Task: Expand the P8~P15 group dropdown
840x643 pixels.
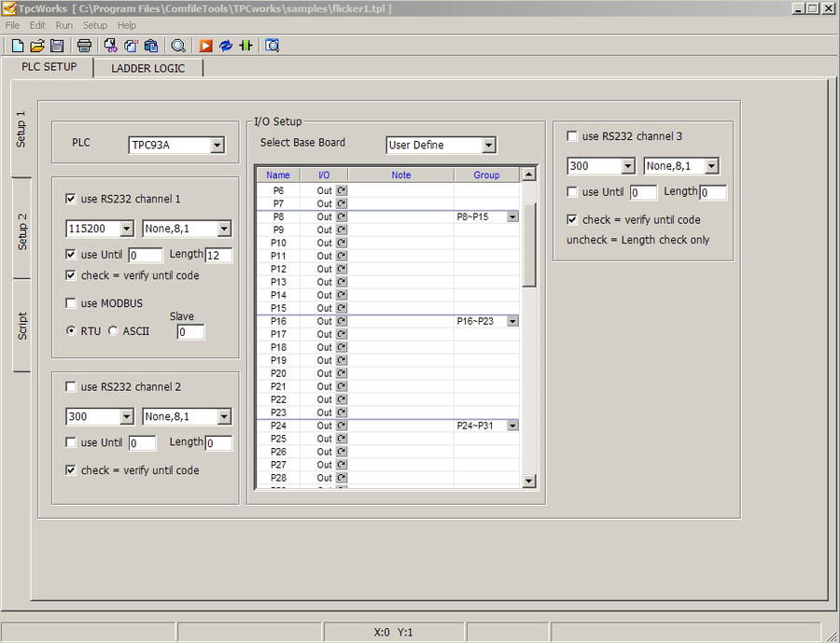Action: tap(512, 217)
